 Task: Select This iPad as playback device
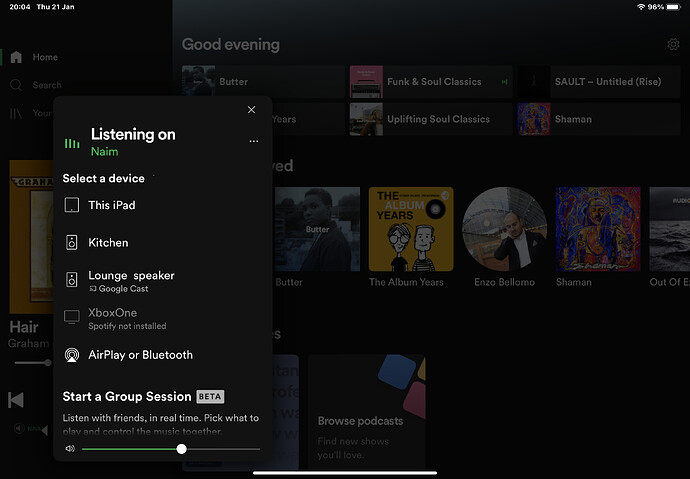[x=163, y=205]
